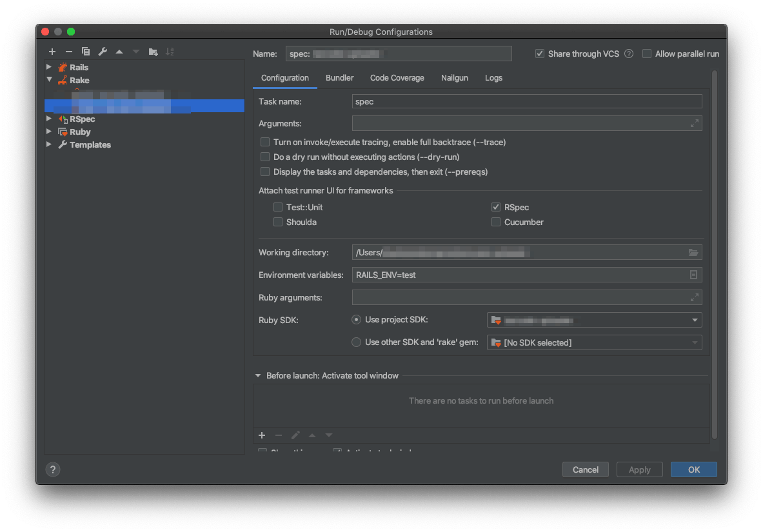Viewport: 763px width, 532px height.
Task: Click the Ruby configuration type icon
Action: pyautogui.click(x=63, y=132)
